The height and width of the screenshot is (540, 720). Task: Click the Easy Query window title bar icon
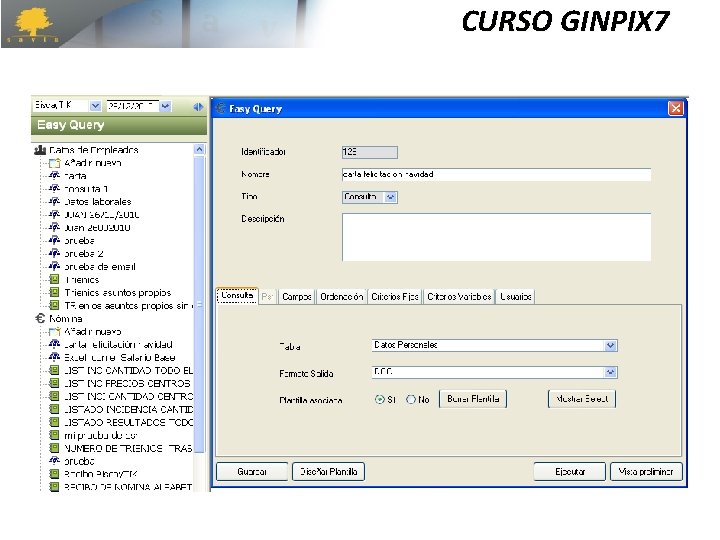pyautogui.click(x=220, y=108)
